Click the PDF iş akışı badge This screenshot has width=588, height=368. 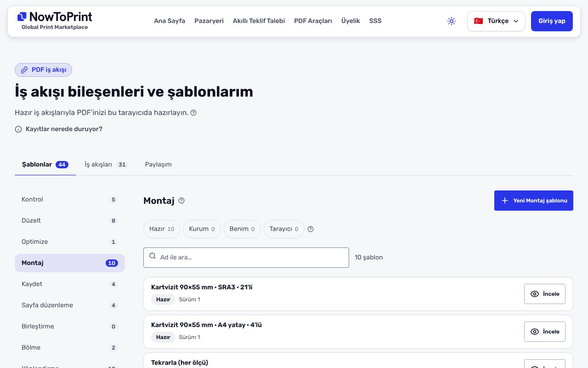pos(44,70)
